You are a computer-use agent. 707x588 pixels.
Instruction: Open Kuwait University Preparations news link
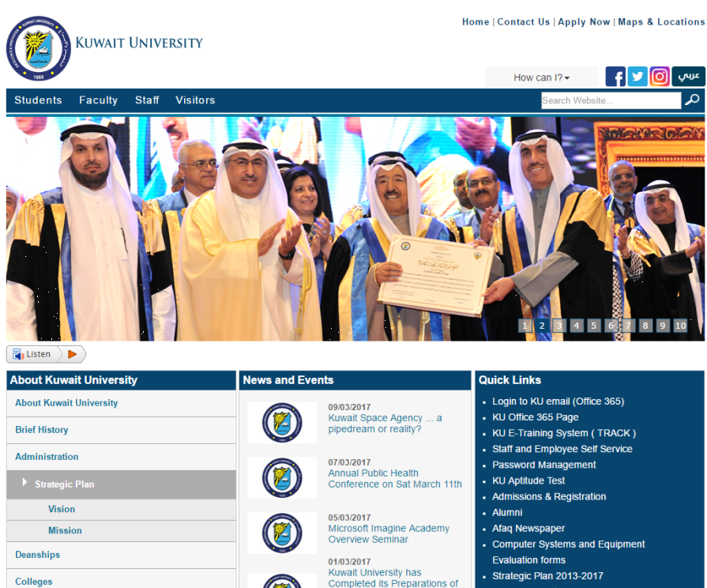pos(393,578)
